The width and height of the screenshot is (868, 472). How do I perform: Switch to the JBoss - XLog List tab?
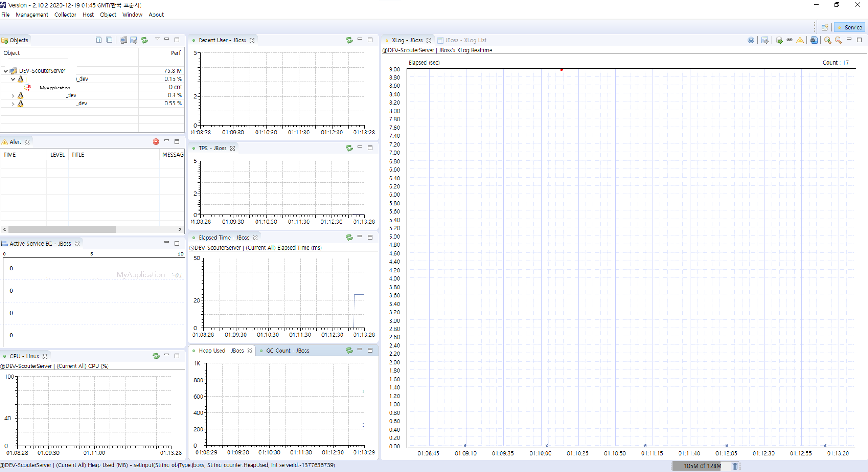[x=462, y=40]
